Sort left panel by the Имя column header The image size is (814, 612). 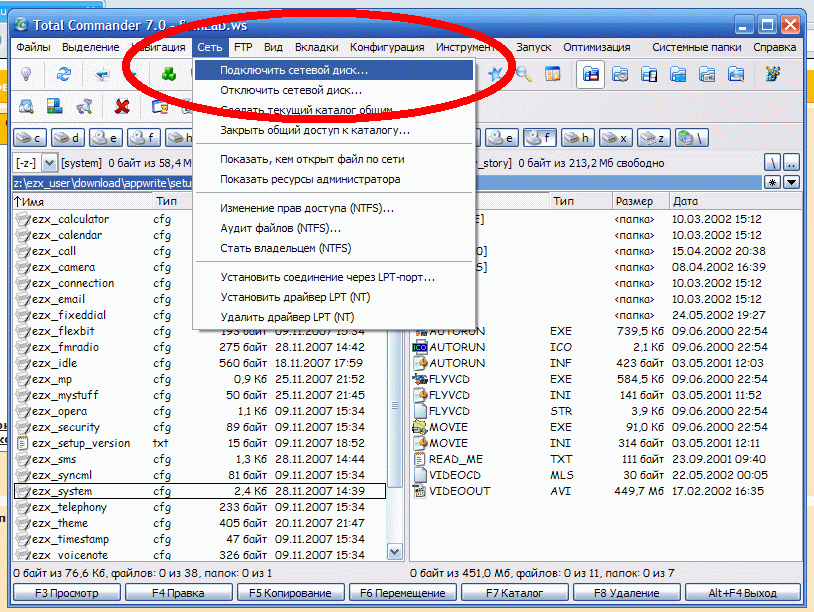point(82,201)
